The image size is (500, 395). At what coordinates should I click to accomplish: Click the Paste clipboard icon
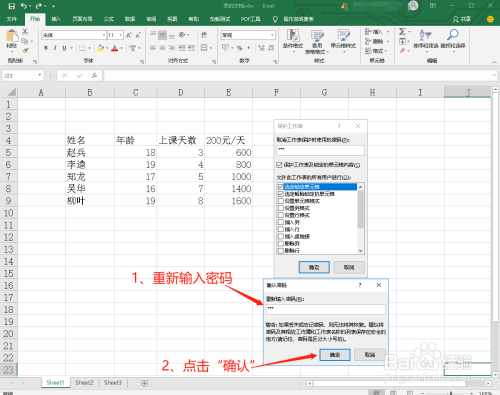(x=12, y=36)
